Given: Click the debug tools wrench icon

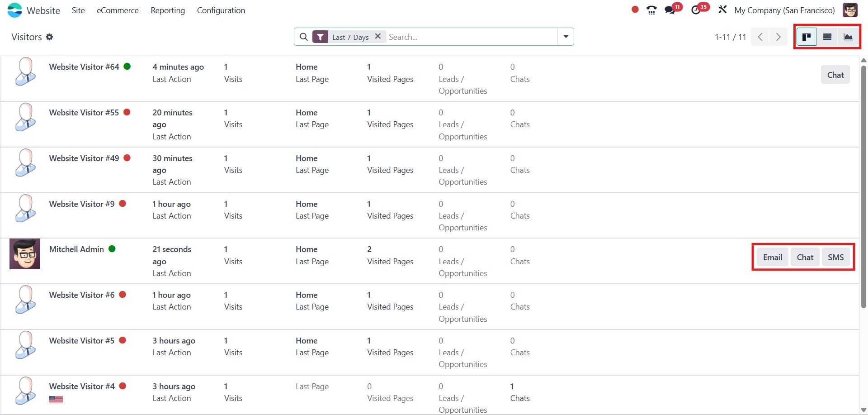Looking at the screenshot, I should click(x=722, y=10).
